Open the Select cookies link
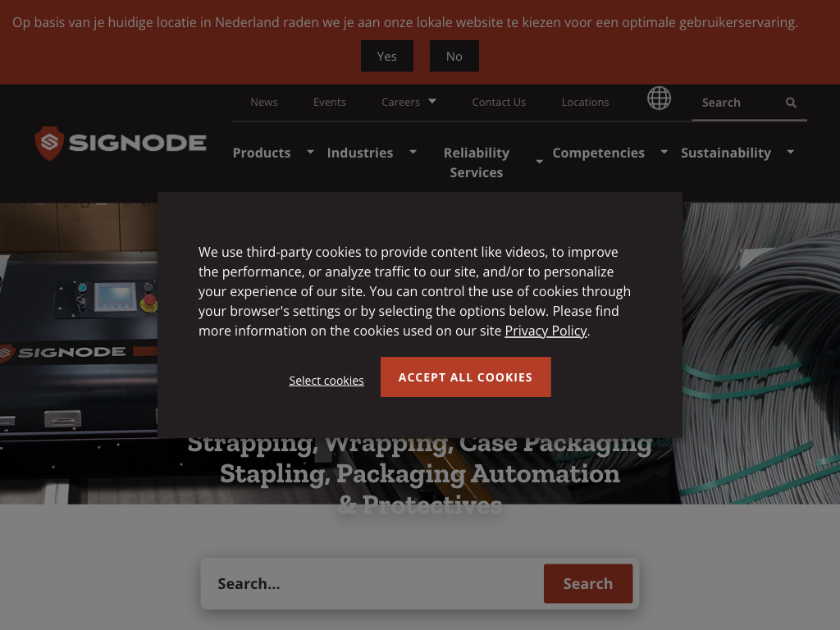840x630 pixels. (326, 381)
